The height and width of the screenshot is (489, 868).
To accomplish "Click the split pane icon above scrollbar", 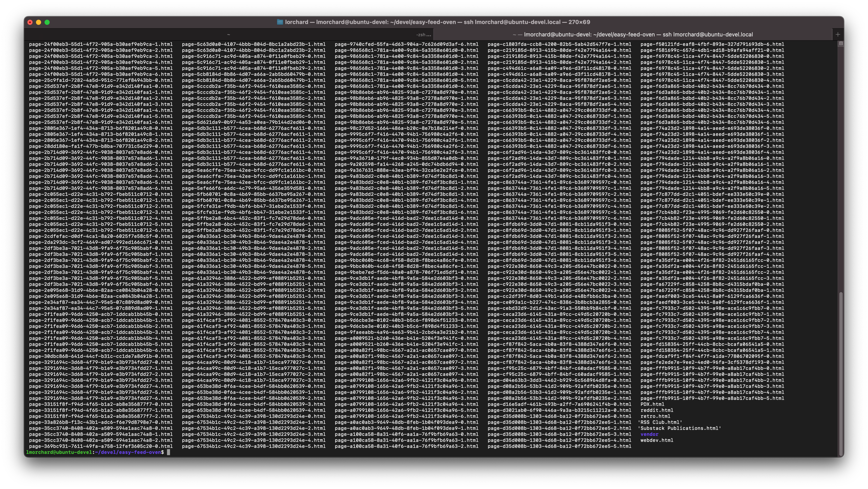I will coord(841,43).
